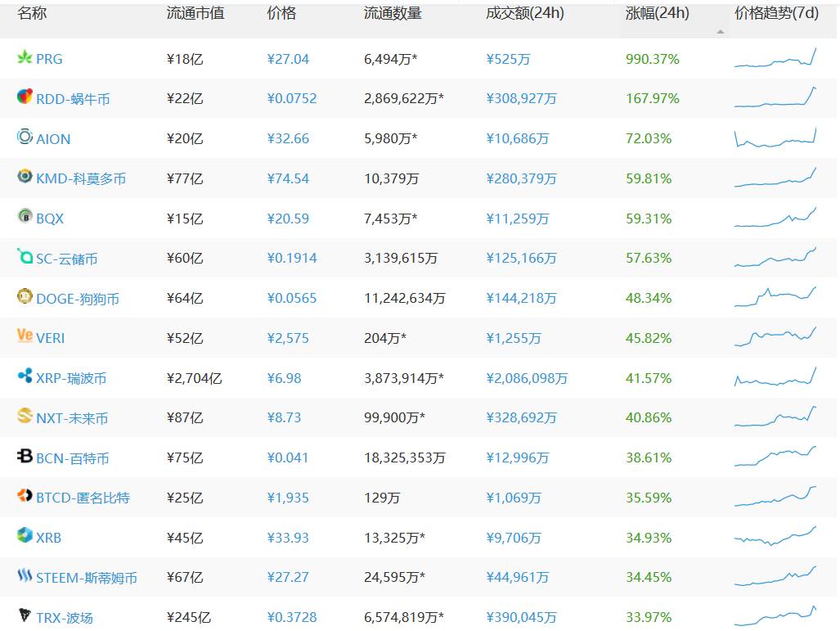Viewport: 840px width, 631px height.
Task: Sort by 涨幅(24h) column header
Action: 657,14
